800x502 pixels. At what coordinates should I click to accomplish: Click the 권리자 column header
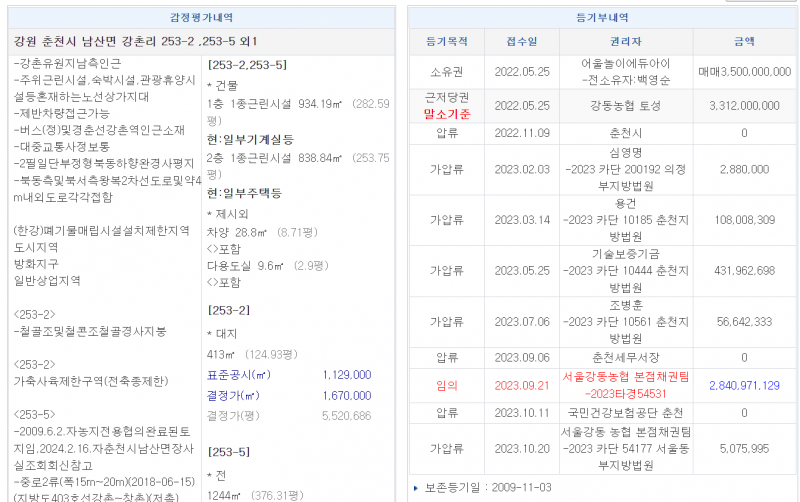pyautogui.click(x=626, y=42)
